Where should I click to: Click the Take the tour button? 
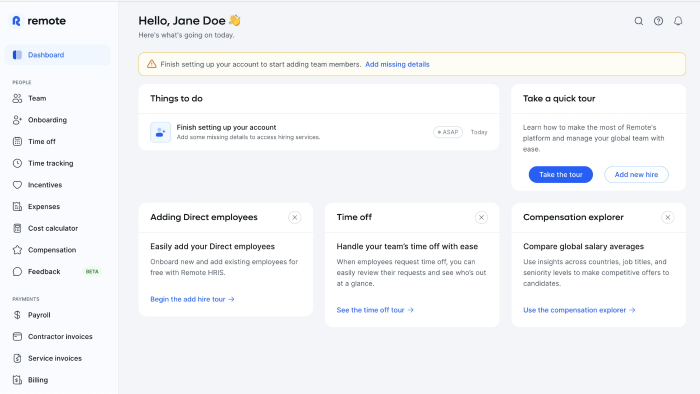pos(561,174)
